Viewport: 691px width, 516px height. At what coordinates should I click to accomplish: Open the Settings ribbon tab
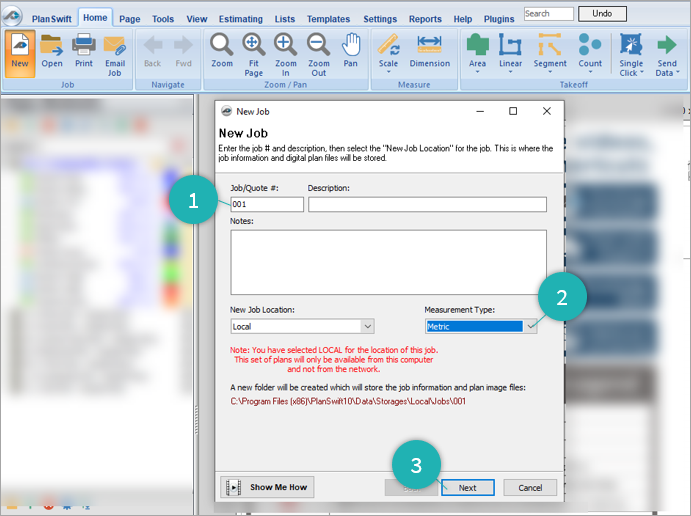(x=380, y=19)
